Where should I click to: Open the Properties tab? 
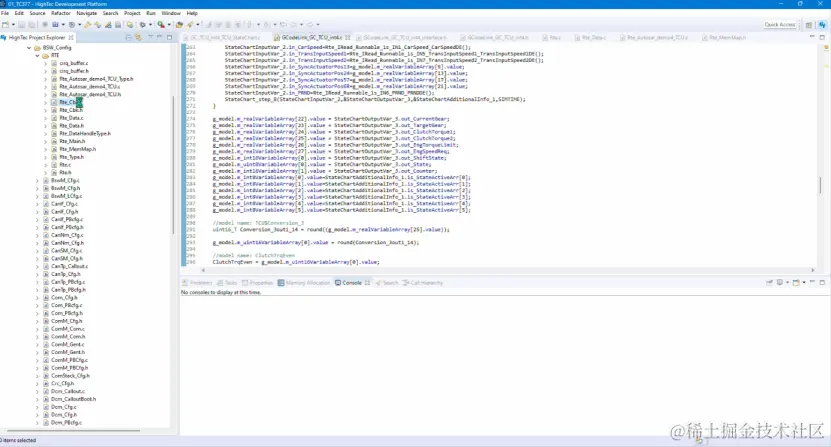click(x=257, y=283)
